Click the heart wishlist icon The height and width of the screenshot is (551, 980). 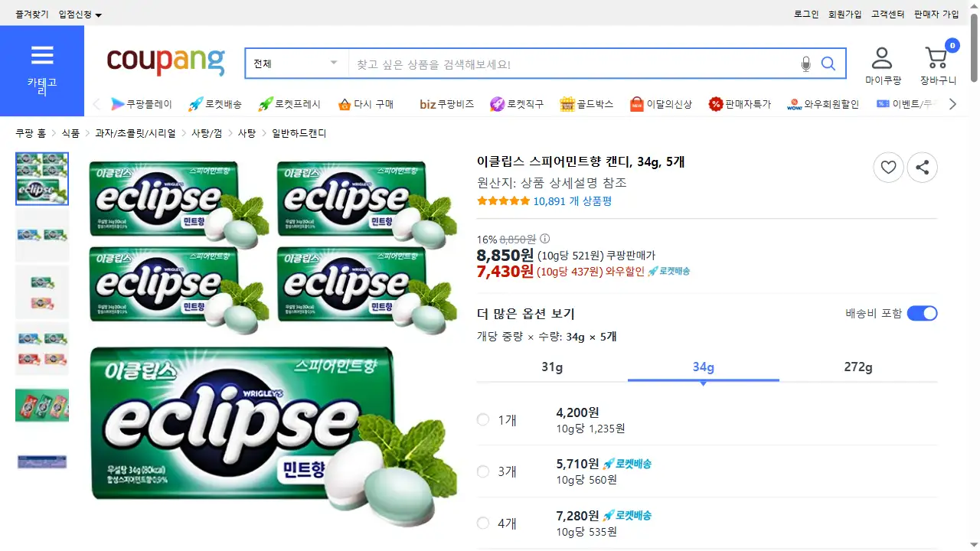[x=888, y=168]
